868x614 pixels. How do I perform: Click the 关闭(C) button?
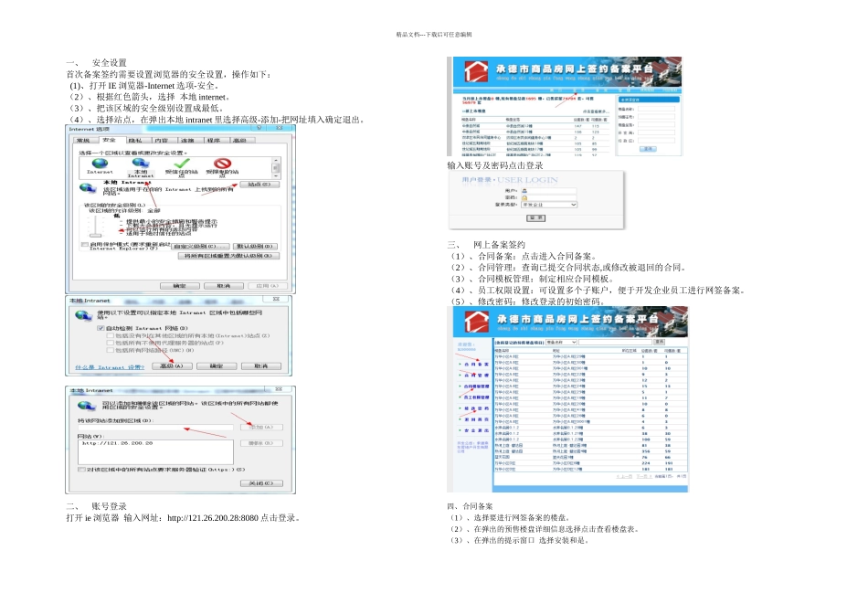261,483
